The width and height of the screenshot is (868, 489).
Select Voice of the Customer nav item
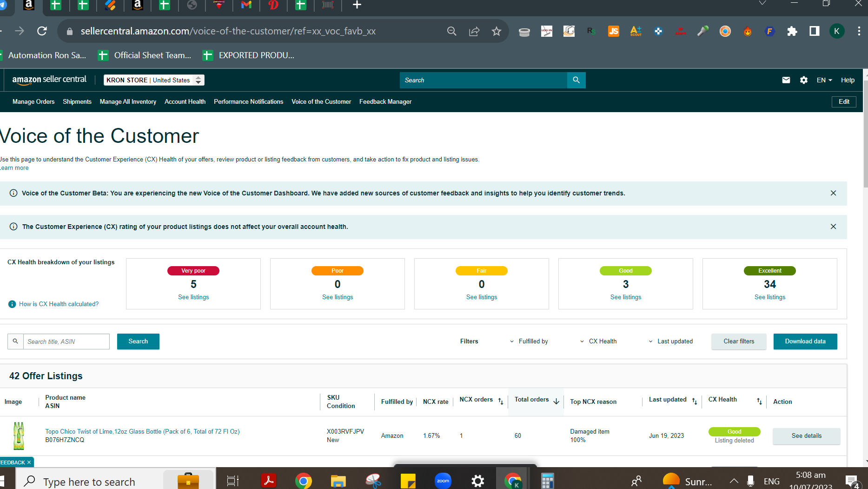(x=321, y=102)
